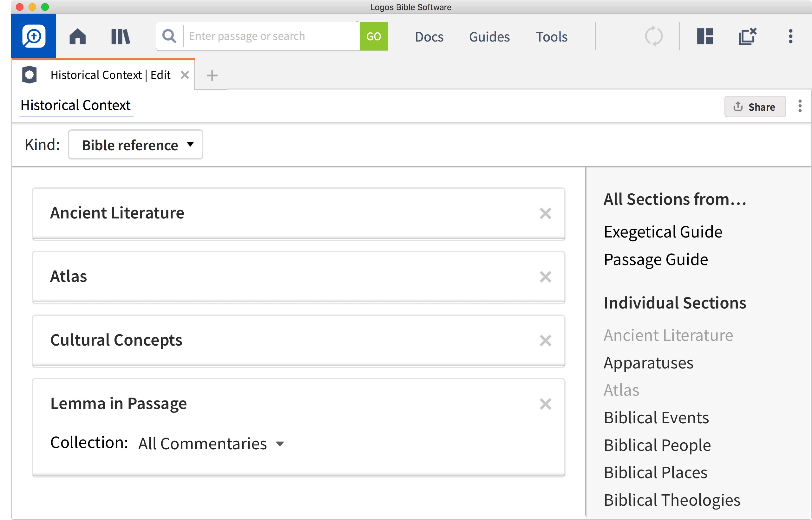Open the Logos search panel icon
Viewport: 812px width, 520px height.
(33, 36)
